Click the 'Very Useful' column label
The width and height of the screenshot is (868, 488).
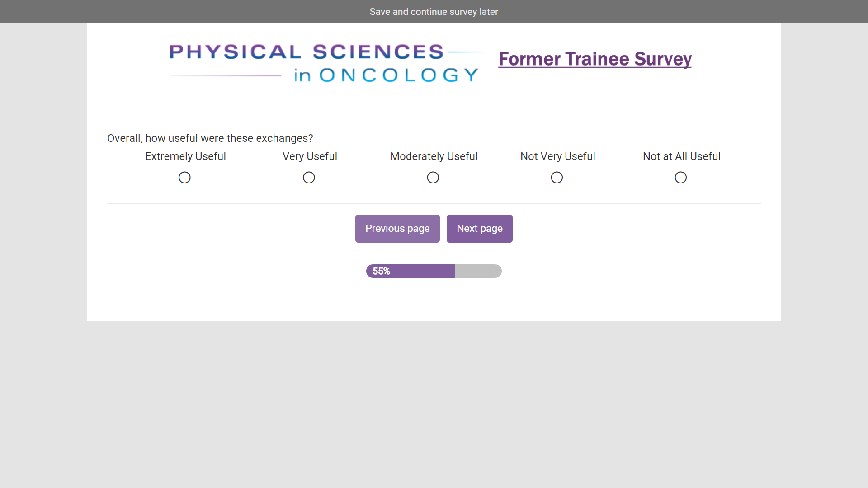(x=310, y=156)
